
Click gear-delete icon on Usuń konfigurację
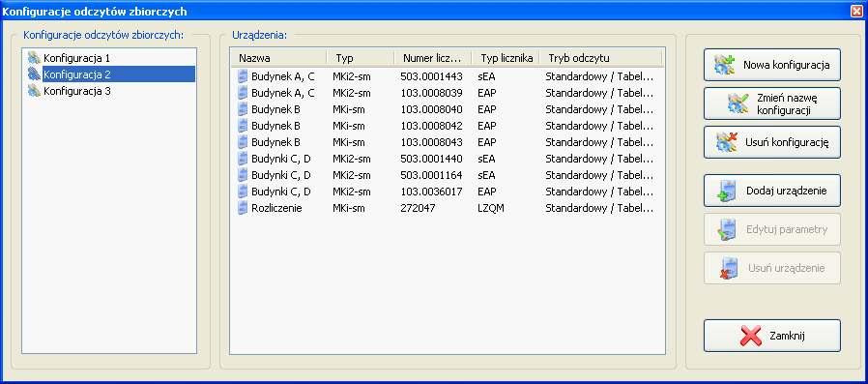click(x=726, y=142)
